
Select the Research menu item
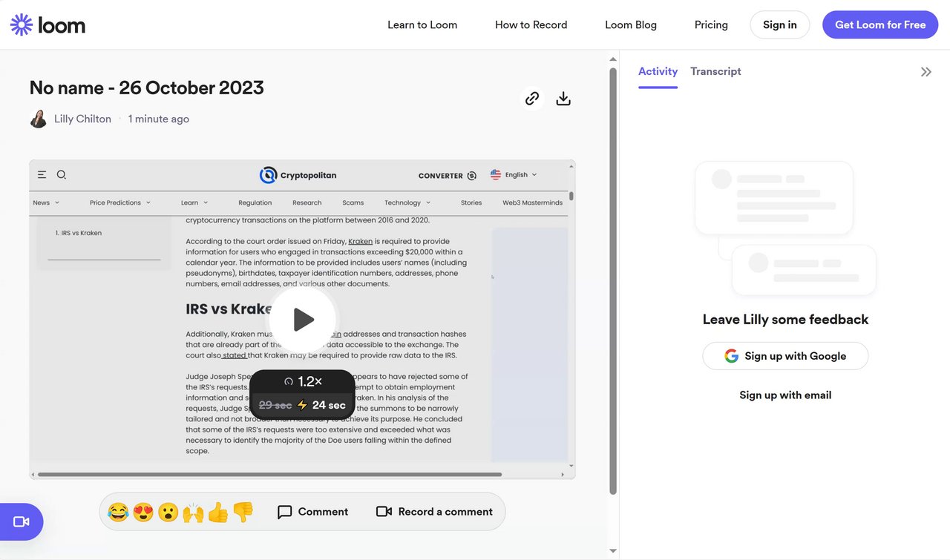(x=307, y=202)
